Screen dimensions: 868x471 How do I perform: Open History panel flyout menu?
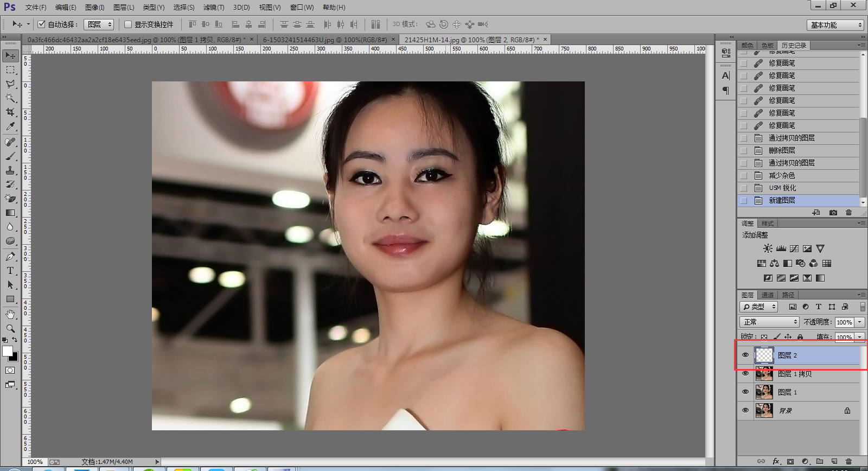pos(861,45)
